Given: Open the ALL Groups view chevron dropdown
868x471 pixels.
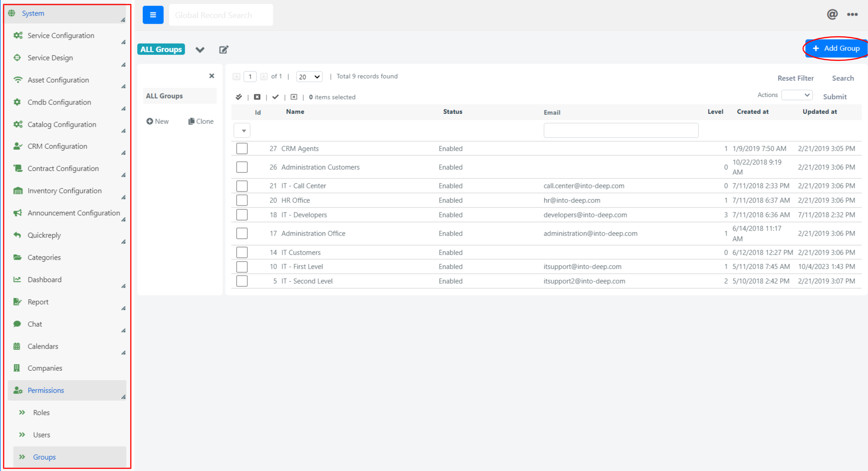Looking at the screenshot, I should coord(200,49).
